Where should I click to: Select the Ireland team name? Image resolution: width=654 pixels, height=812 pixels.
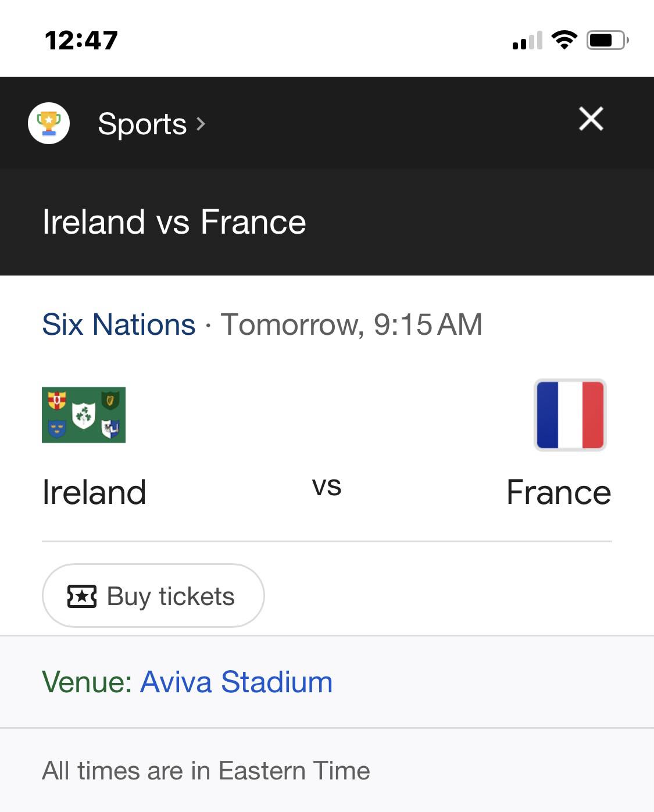coord(94,492)
